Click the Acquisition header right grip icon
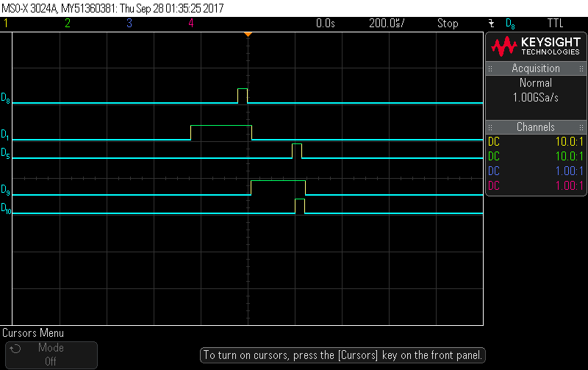This screenshot has width=588, height=370. (581, 68)
